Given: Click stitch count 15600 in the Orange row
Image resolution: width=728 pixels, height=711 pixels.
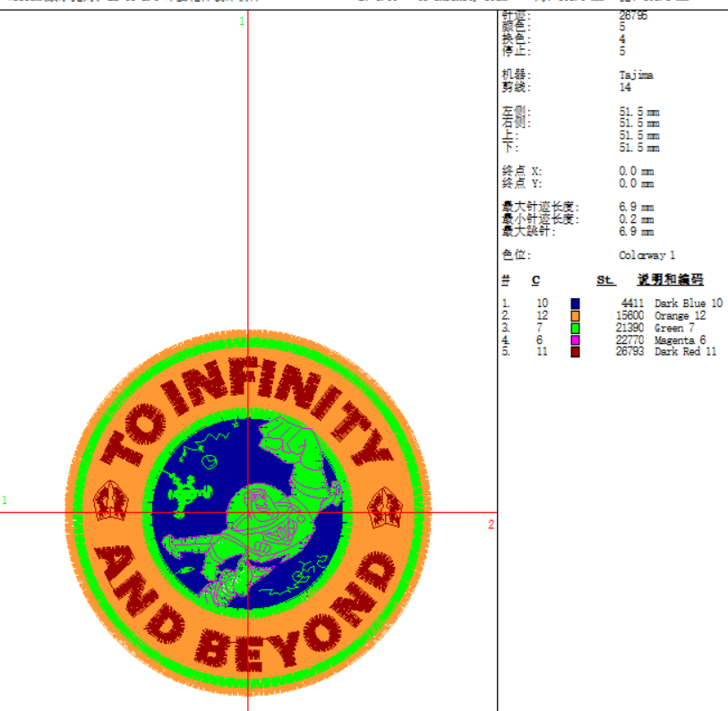Looking at the screenshot, I should 630,316.
